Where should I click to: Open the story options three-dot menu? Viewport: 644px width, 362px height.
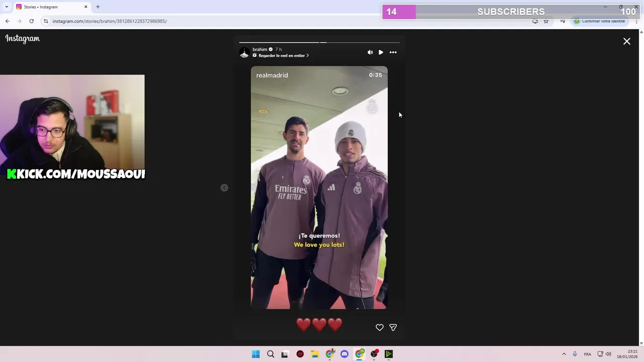coord(393,52)
